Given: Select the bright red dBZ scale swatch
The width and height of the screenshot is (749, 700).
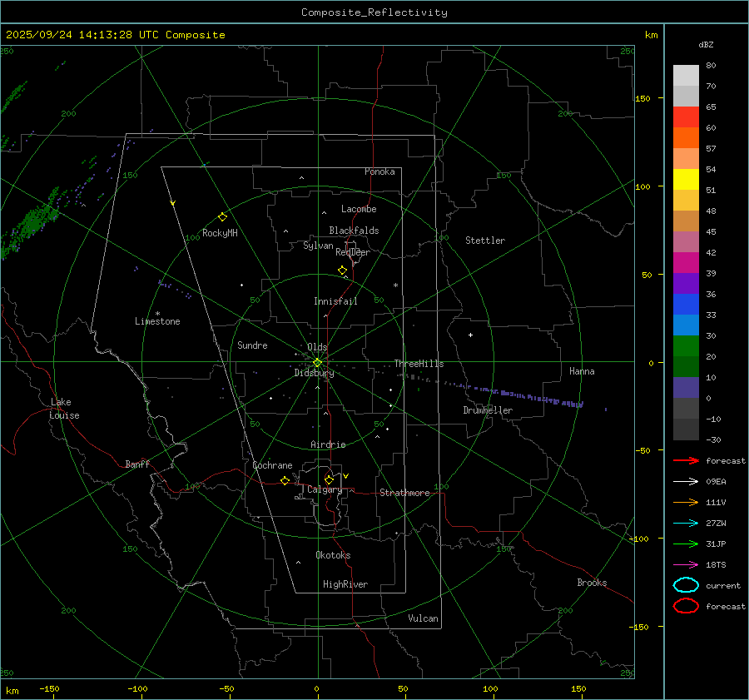Looking at the screenshot, I should click(x=686, y=117).
